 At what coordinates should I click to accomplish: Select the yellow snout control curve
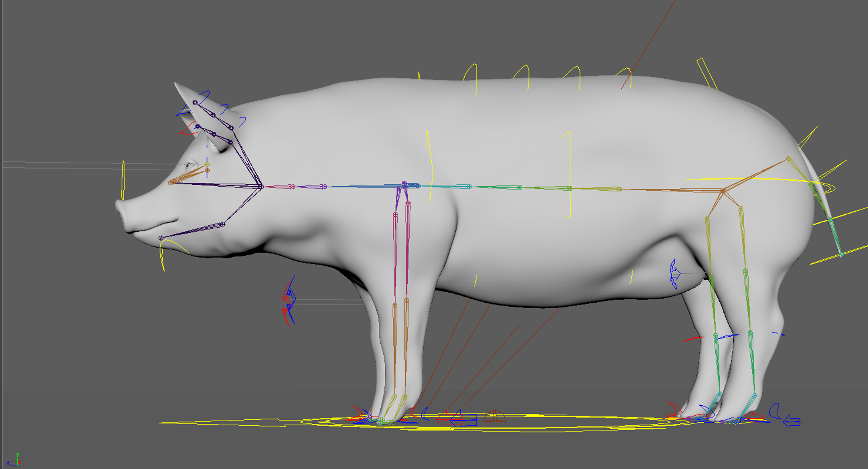coord(123,181)
